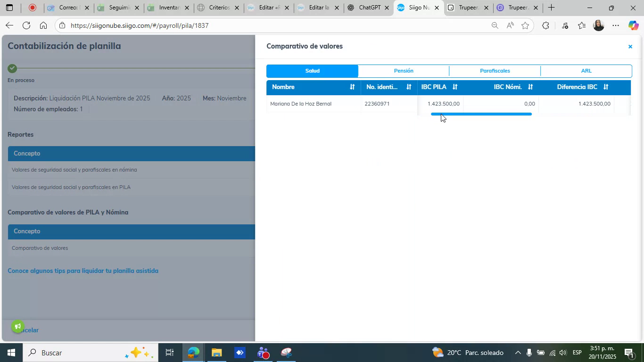This screenshot has width=644, height=362.
Task: Sort the table by Nombre column
Action: click(x=352, y=87)
